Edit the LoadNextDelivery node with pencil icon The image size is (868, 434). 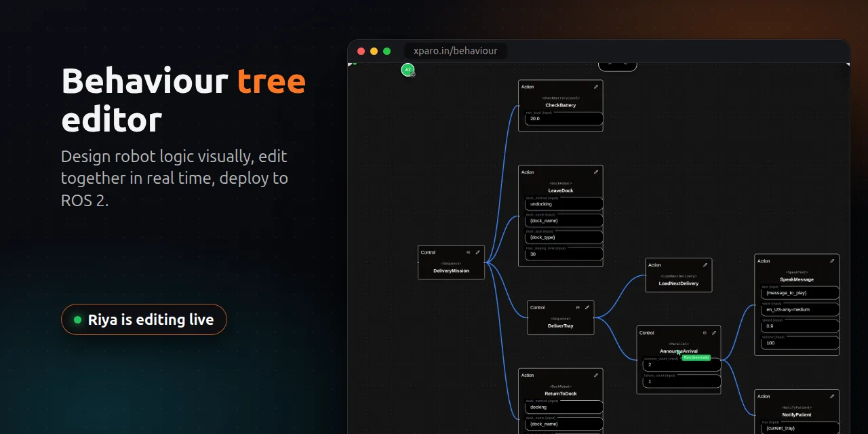click(x=705, y=265)
